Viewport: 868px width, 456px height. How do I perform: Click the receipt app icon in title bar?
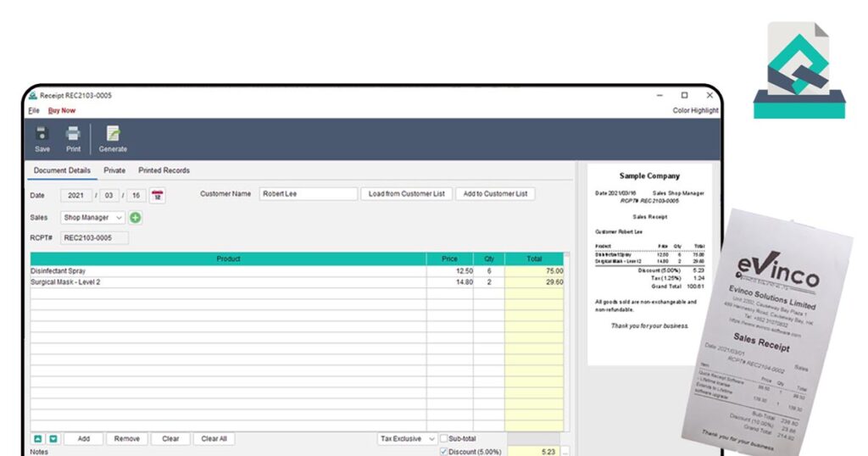[33, 96]
